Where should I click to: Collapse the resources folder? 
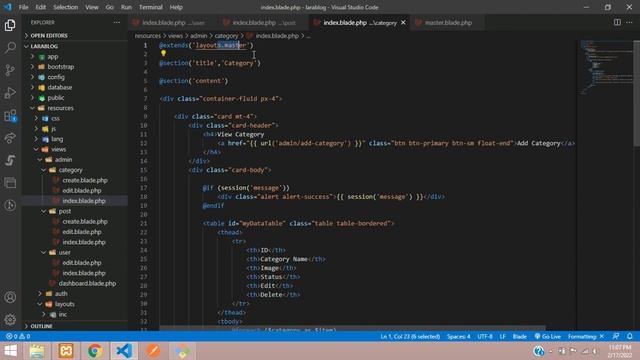click(x=60, y=108)
